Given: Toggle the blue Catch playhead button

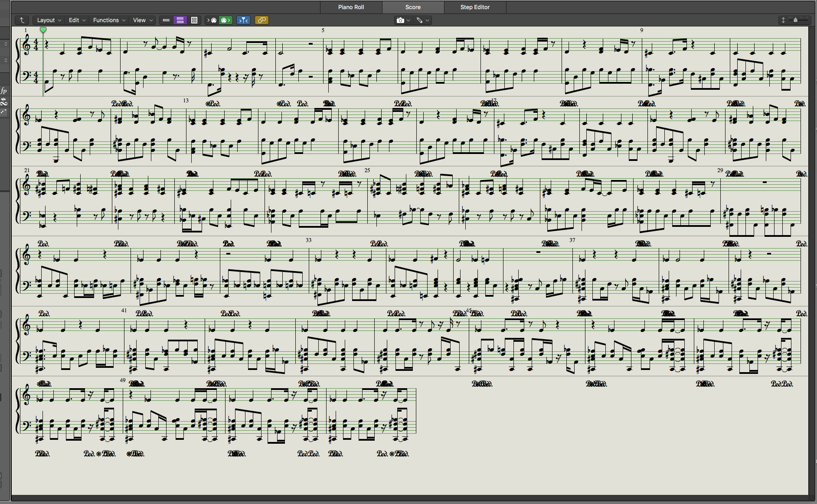Looking at the screenshot, I should tap(243, 20).
